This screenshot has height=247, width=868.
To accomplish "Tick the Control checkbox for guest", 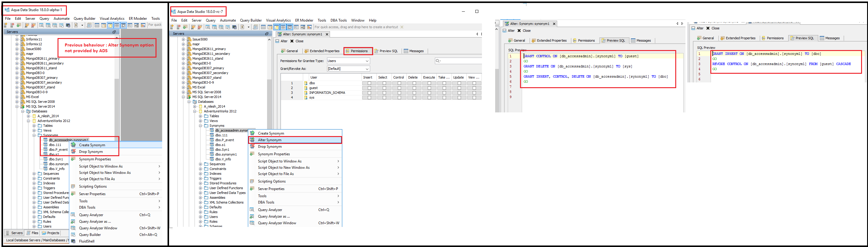I will (x=399, y=88).
